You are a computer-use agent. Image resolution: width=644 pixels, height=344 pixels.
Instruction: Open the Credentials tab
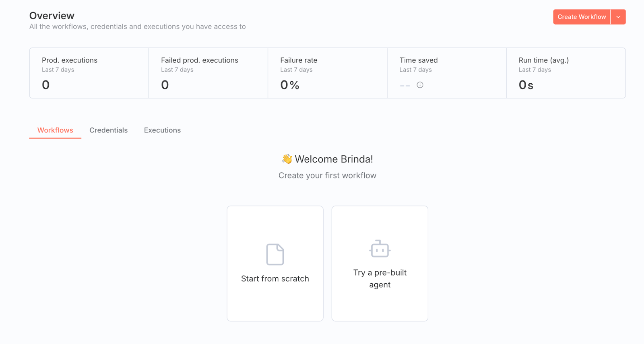coord(108,130)
